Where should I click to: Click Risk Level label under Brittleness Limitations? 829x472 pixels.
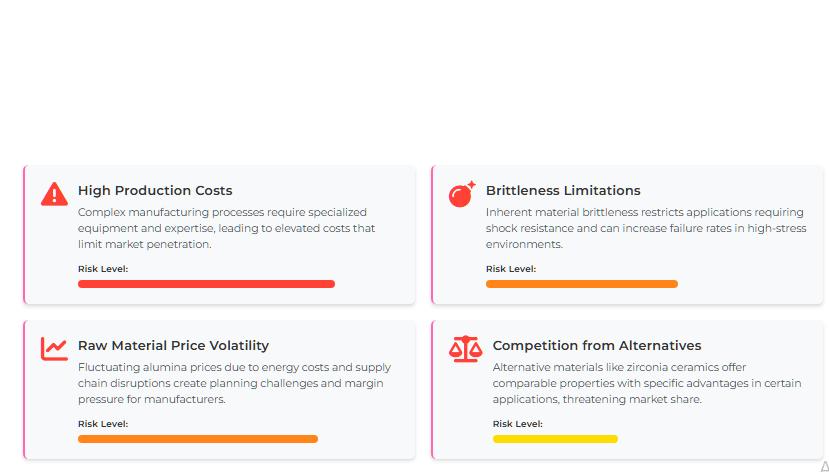[511, 269]
